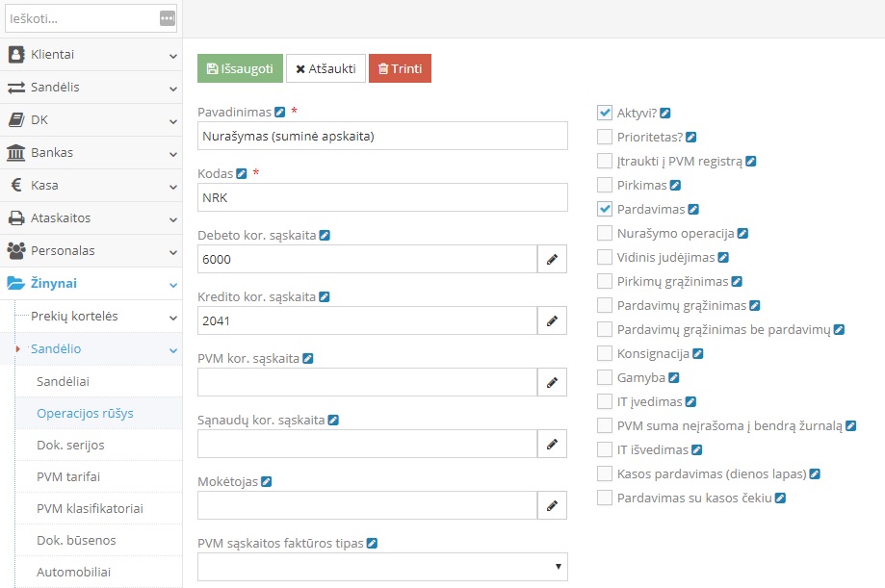The width and height of the screenshot is (885, 588).
Task: Open PVM tarifai in the sidebar
Action: click(68, 476)
